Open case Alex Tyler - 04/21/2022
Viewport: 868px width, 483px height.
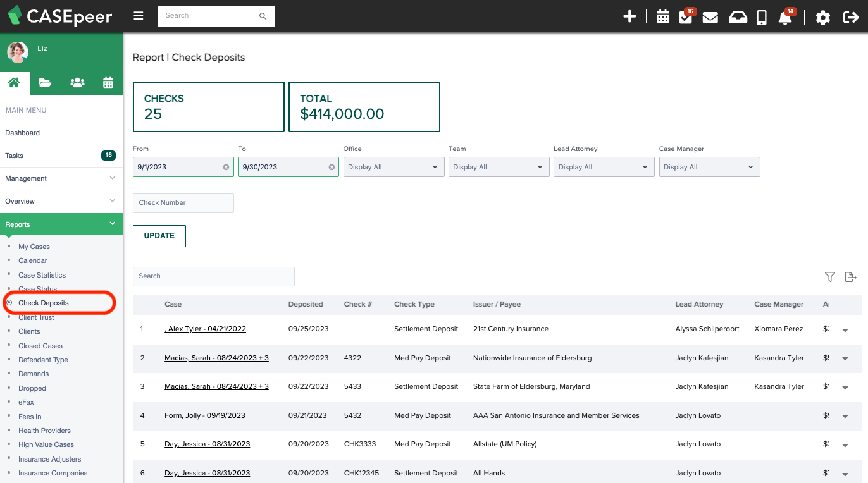coord(205,329)
